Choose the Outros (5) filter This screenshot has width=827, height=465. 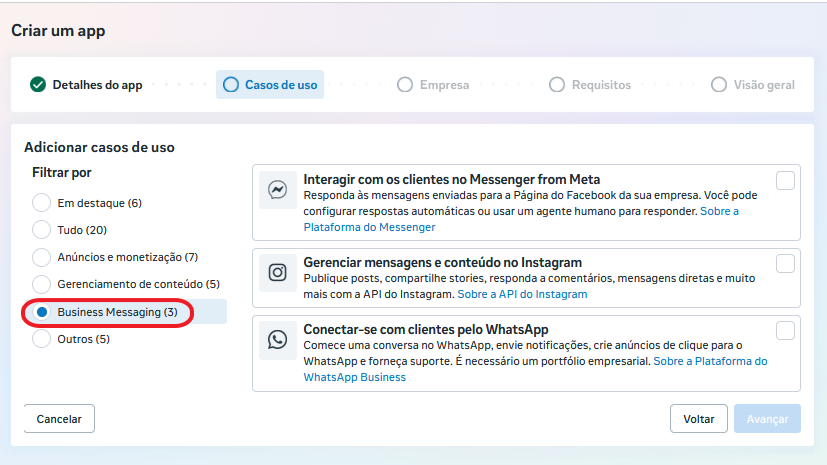tap(42, 338)
